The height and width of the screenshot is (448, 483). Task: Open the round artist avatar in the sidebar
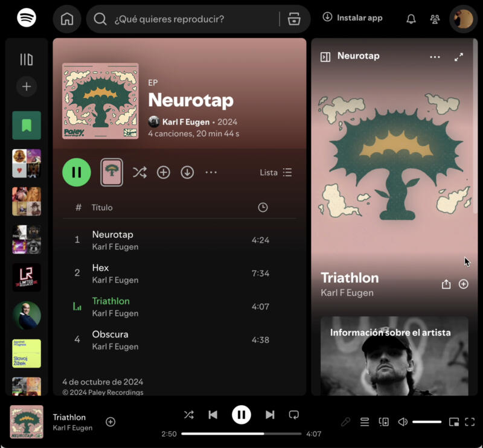click(27, 315)
